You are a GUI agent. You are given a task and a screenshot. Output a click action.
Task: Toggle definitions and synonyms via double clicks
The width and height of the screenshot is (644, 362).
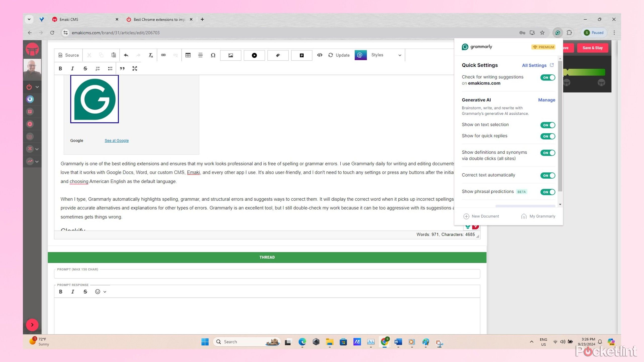tap(548, 153)
